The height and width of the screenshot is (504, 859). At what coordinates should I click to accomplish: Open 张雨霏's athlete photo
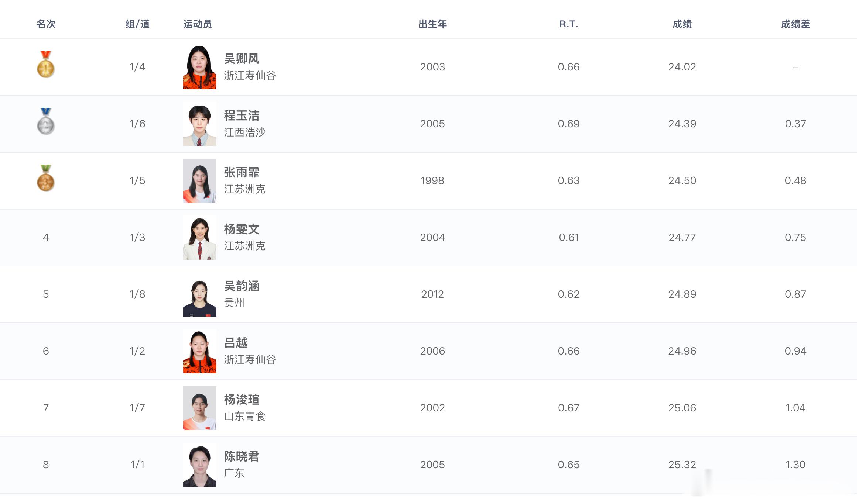(200, 181)
